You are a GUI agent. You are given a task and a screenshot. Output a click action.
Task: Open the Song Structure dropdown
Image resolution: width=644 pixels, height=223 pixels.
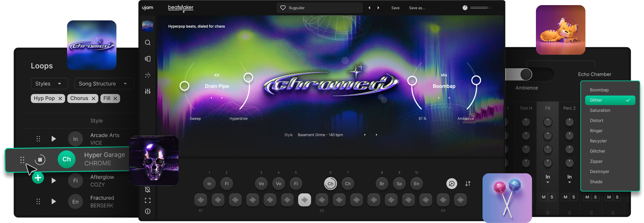click(x=103, y=83)
